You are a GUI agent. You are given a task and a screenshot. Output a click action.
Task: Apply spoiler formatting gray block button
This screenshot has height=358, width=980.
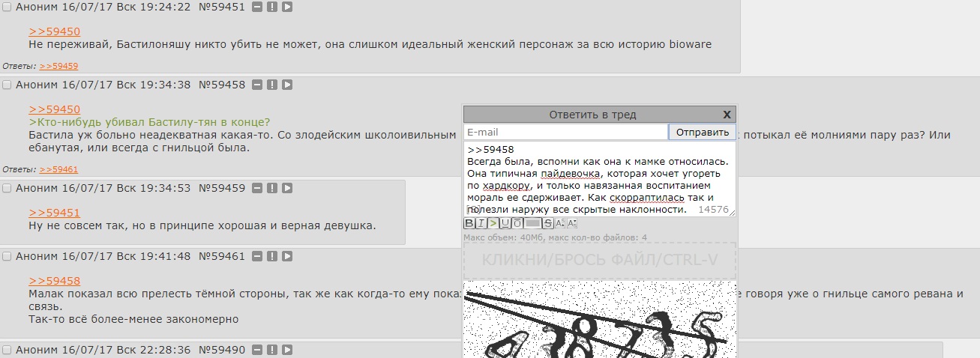click(532, 223)
